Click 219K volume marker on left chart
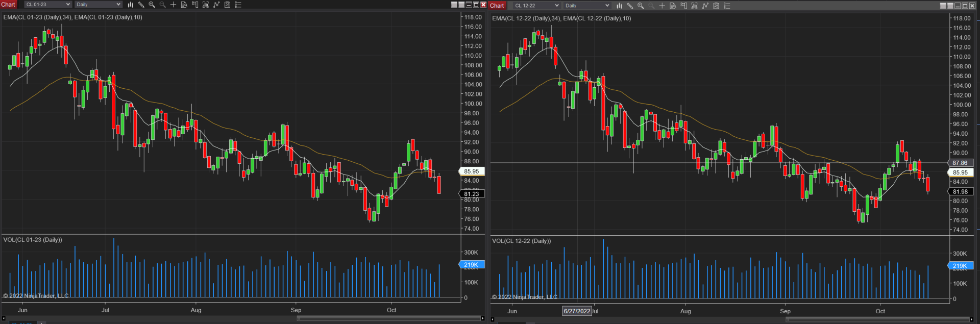The image size is (980, 324). point(472,265)
